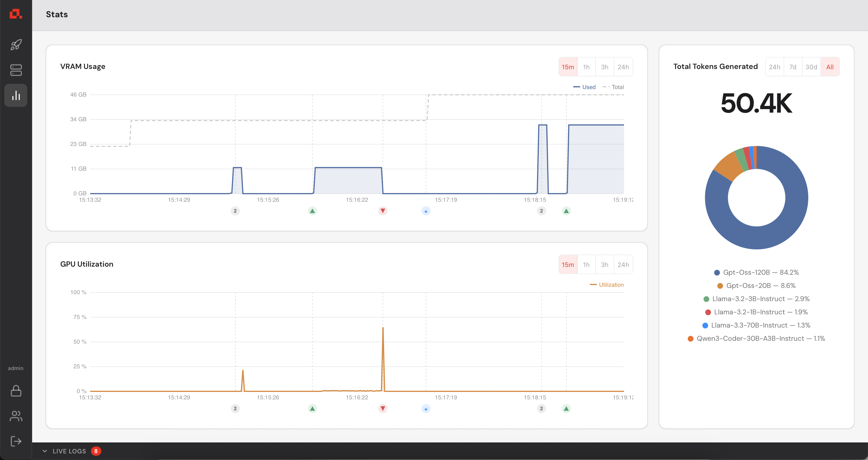
Task: Click 3h button on GPU Utilization chart
Action: pos(604,264)
